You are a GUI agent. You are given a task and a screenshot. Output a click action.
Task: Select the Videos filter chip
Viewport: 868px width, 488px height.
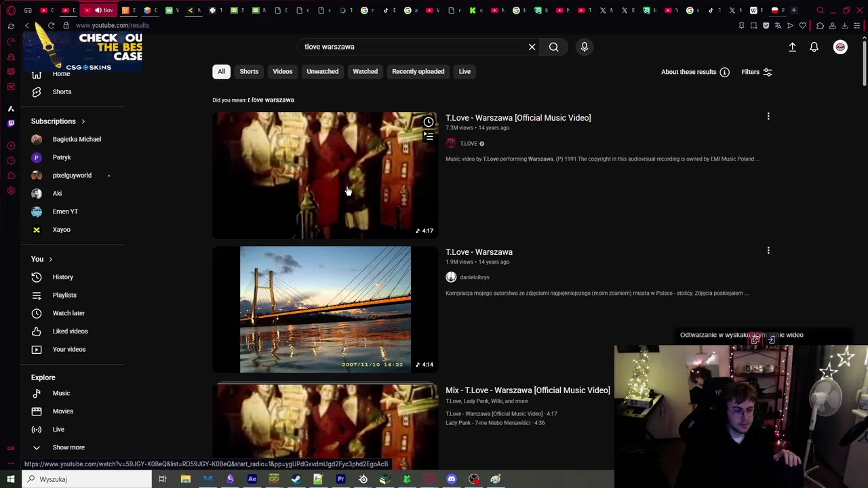(283, 72)
